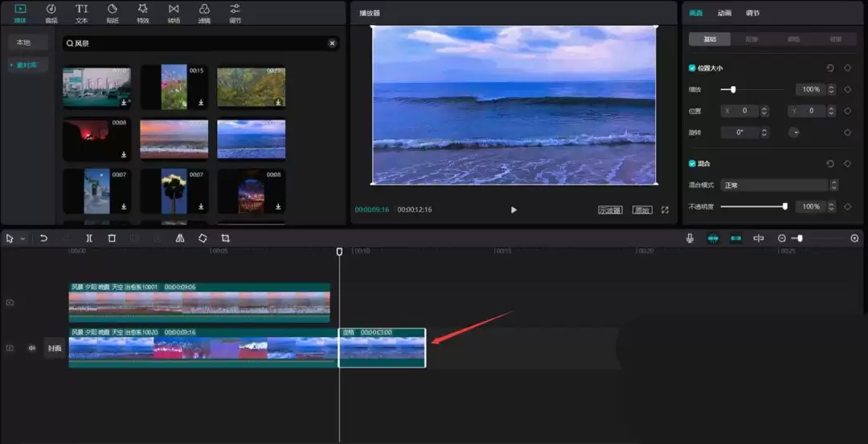868x444 pixels.
Task: Open the 转场 (Transitions) bowtie icon
Action: point(174,12)
